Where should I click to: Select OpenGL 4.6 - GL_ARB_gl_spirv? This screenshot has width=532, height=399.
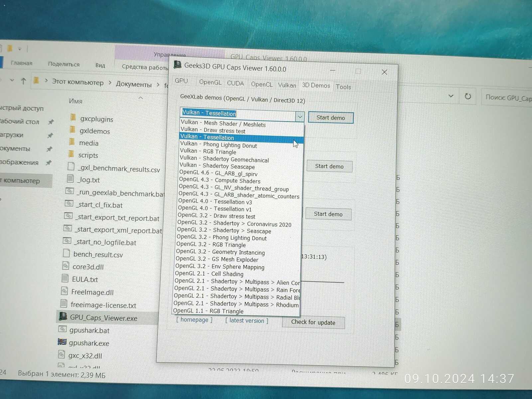(x=240, y=173)
